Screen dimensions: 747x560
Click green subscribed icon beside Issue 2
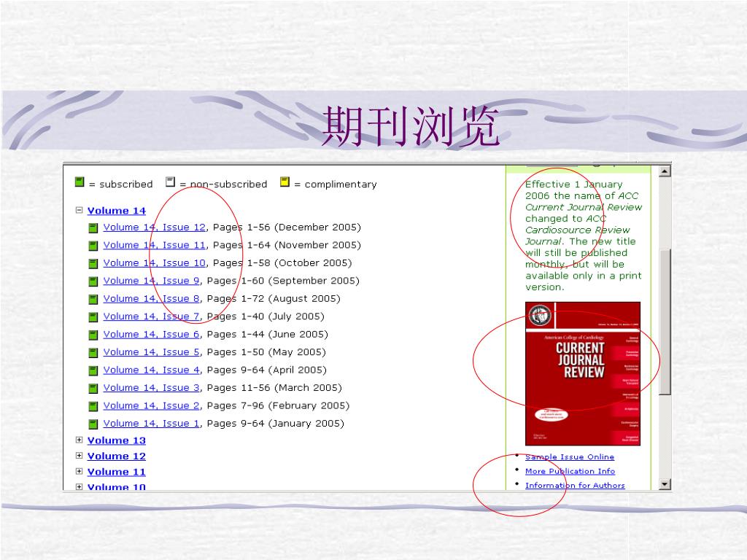(x=93, y=406)
